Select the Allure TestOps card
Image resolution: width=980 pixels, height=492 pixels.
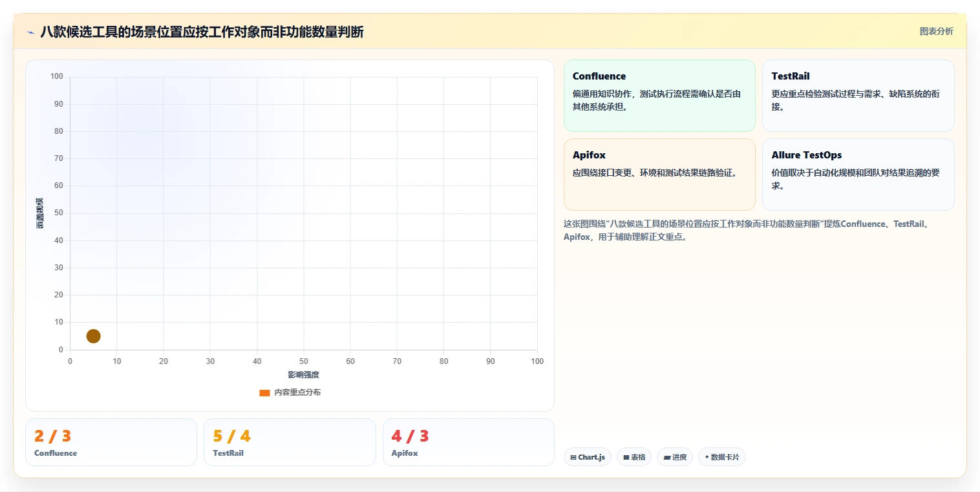point(858,175)
